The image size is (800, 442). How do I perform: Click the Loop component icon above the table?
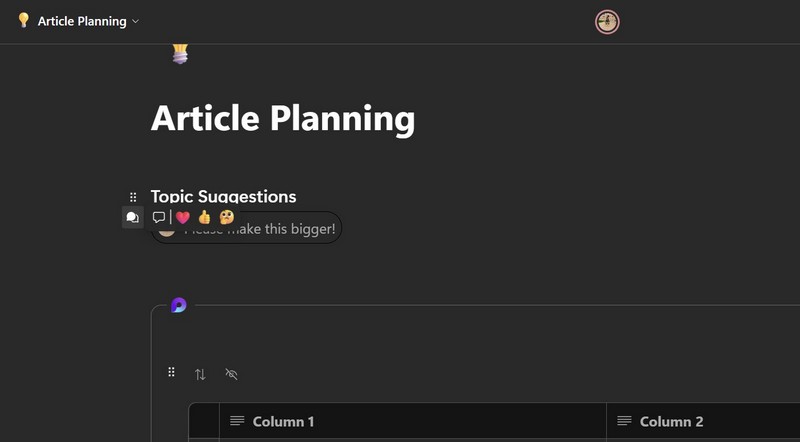pos(178,305)
